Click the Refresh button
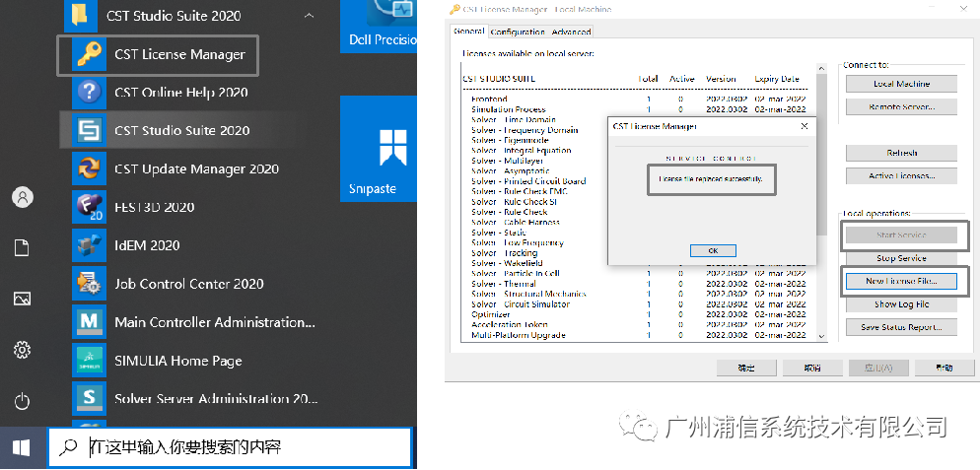980x470 pixels. [901, 153]
